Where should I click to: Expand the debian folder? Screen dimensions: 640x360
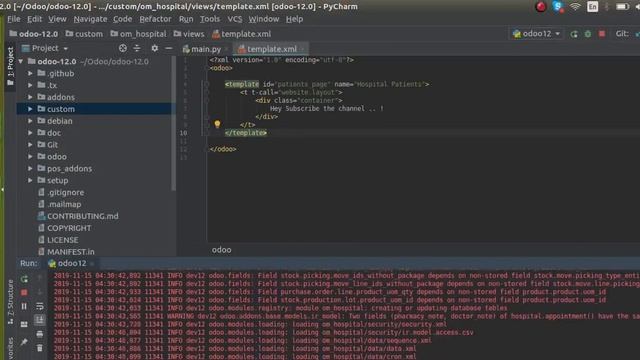30,121
